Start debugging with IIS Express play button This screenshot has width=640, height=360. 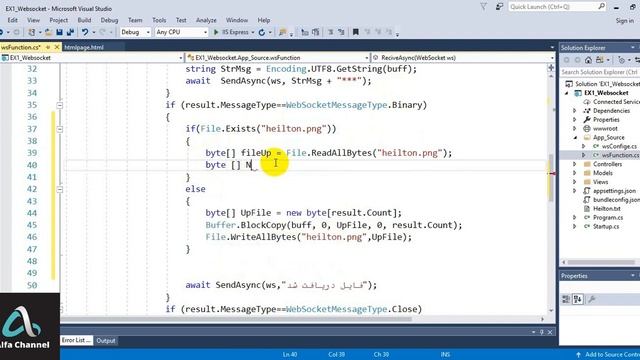(216, 32)
